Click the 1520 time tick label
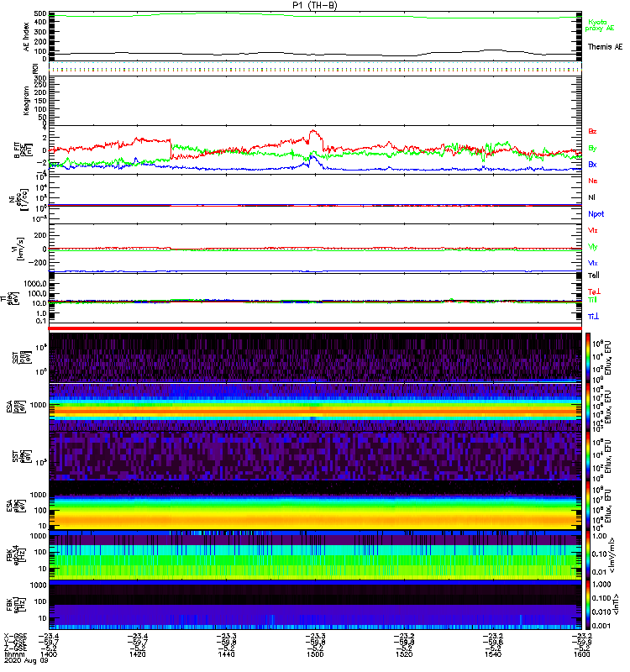 [404, 654]
